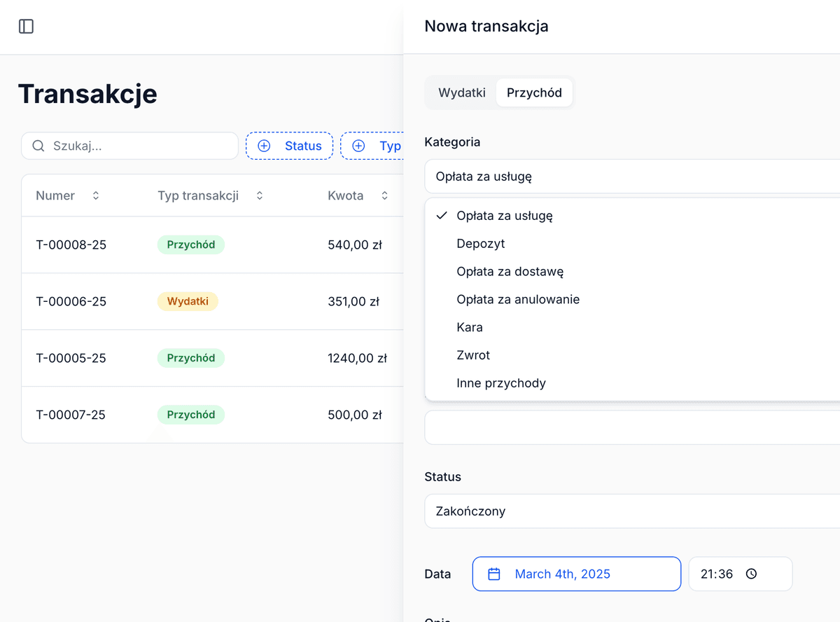Sort by Typ transakcji column arrows

(260, 195)
